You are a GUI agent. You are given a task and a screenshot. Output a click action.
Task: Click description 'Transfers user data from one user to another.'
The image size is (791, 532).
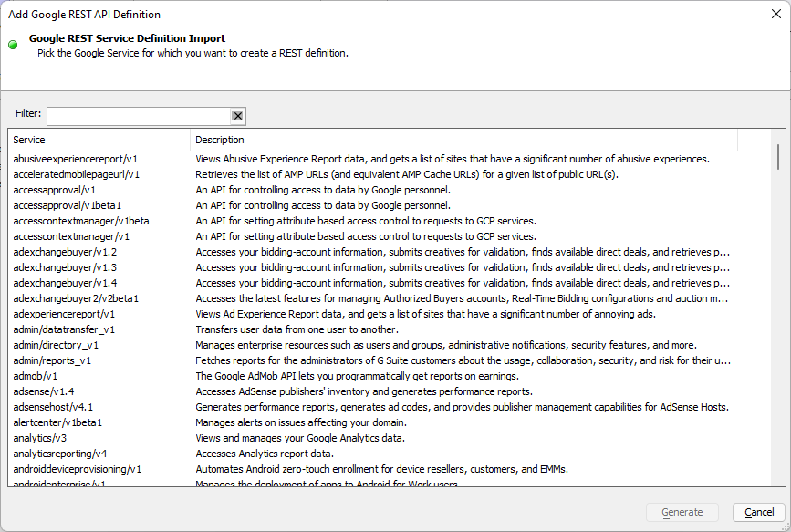coord(297,329)
